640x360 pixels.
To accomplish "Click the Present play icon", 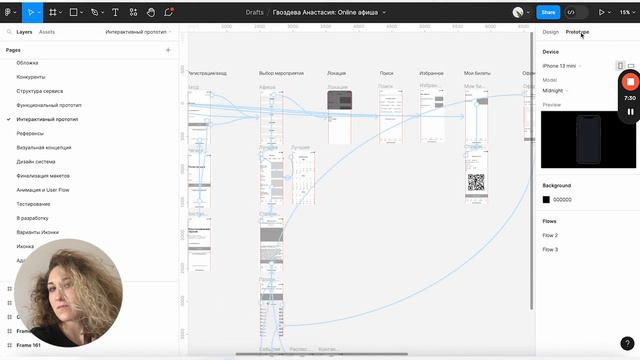I will (601, 12).
